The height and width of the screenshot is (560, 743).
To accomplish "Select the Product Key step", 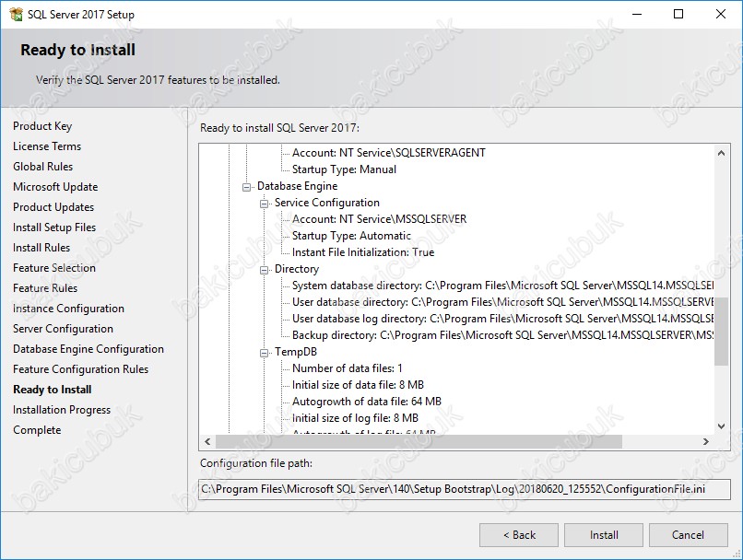I will 42,126.
